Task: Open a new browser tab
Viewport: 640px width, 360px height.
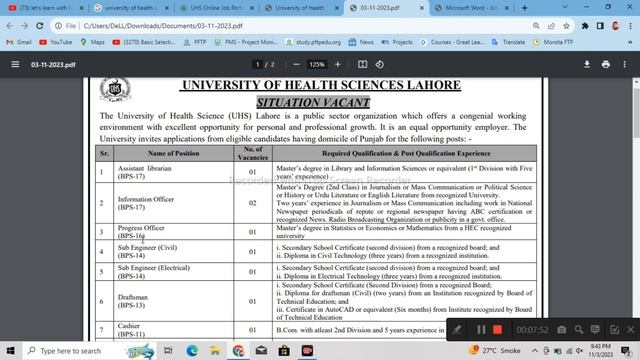Action: point(524,8)
